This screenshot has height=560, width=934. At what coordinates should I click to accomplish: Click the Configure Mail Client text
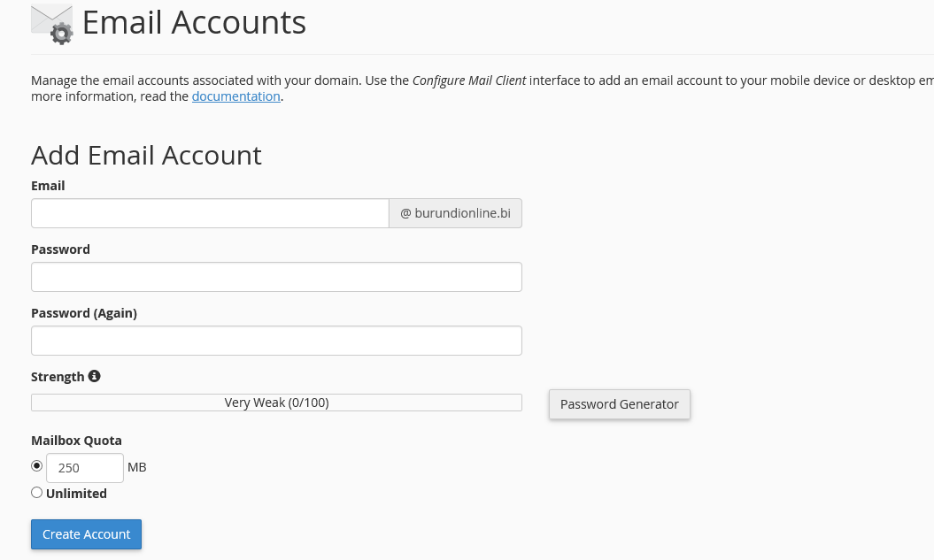[x=469, y=80]
